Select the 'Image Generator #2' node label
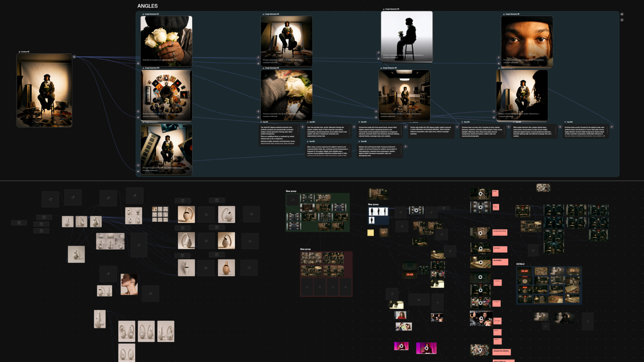 coord(152,14)
